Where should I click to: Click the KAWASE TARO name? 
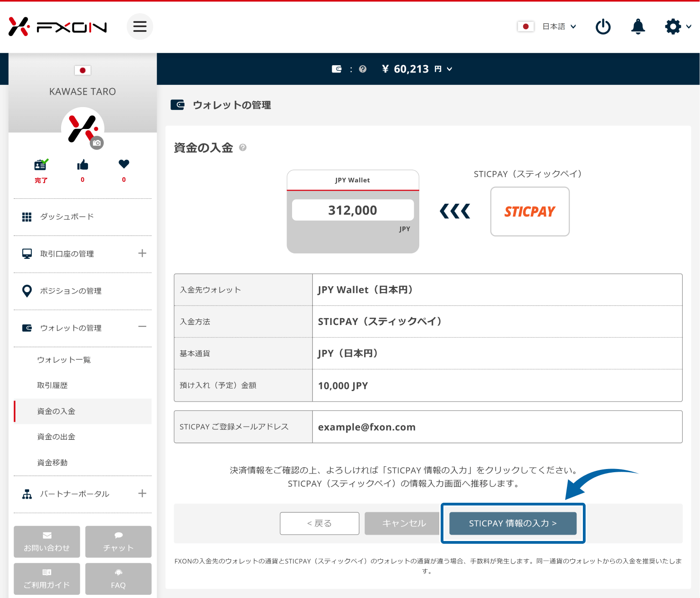(82, 92)
